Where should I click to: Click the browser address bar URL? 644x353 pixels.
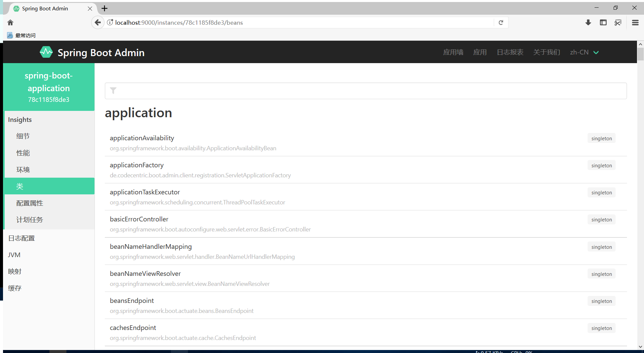[x=179, y=22]
